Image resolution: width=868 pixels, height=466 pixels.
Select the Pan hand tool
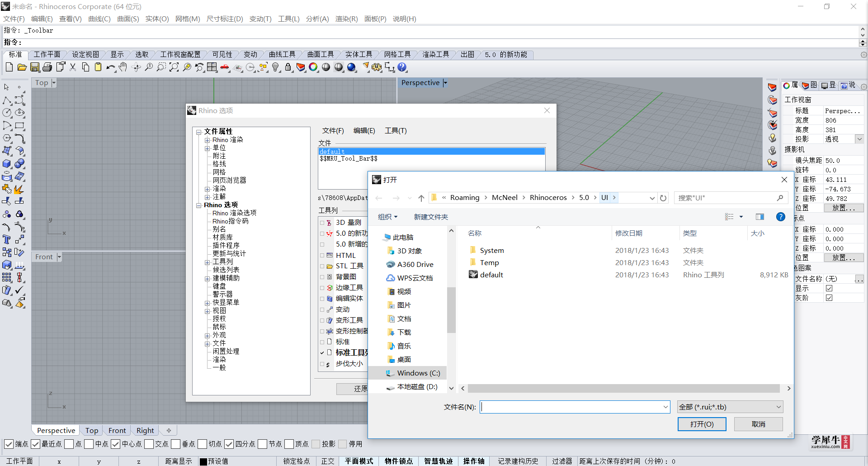click(123, 67)
